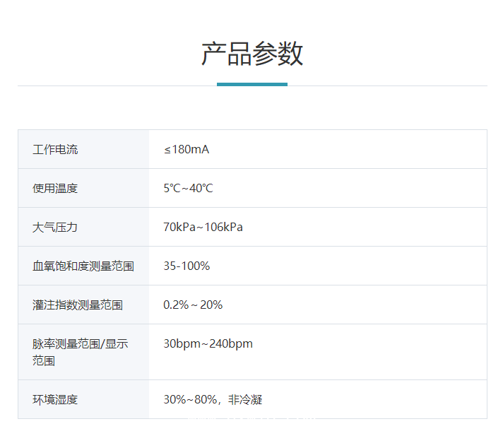Click the 非冷凝 text in humidity row
Screen dimensions: 503x448
click(x=245, y=400)
